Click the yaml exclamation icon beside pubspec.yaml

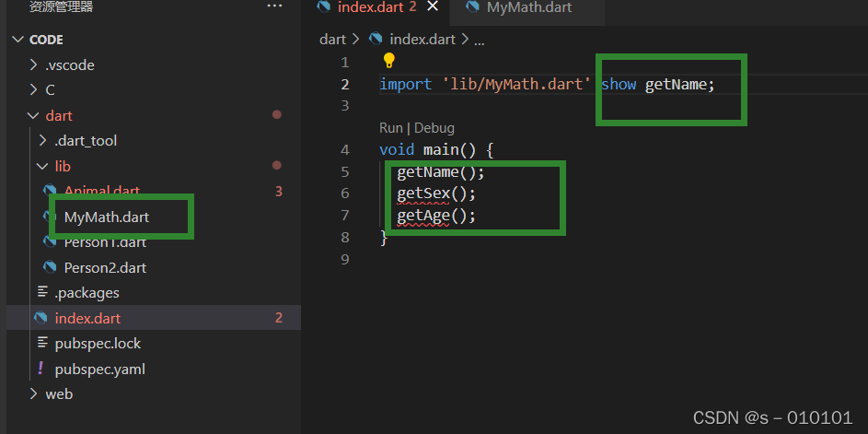pyautogui.click(x=41, y=368)
